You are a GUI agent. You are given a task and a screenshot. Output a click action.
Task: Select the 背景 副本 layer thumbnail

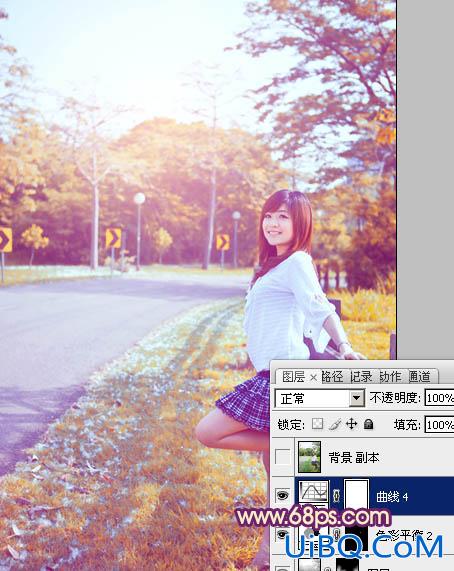click(x=309, y=457)
